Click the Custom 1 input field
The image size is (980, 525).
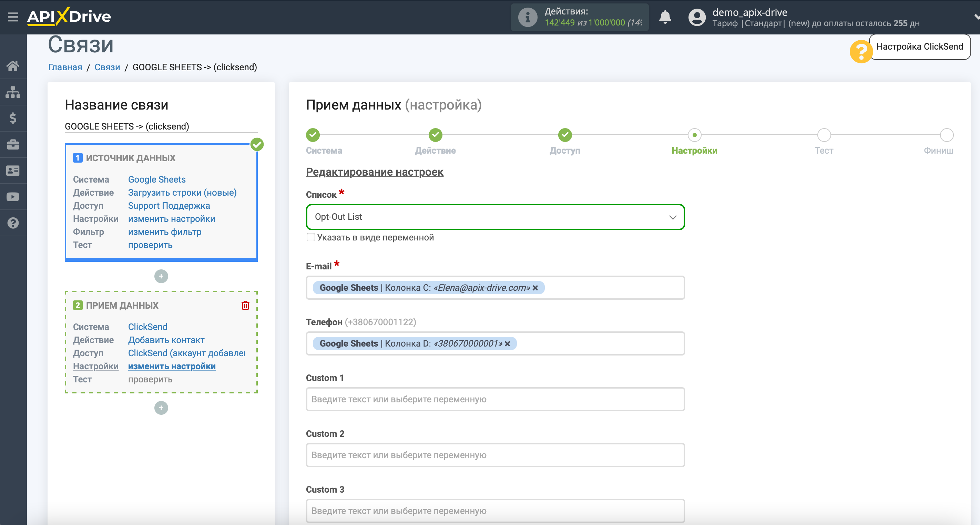(495, 400)
